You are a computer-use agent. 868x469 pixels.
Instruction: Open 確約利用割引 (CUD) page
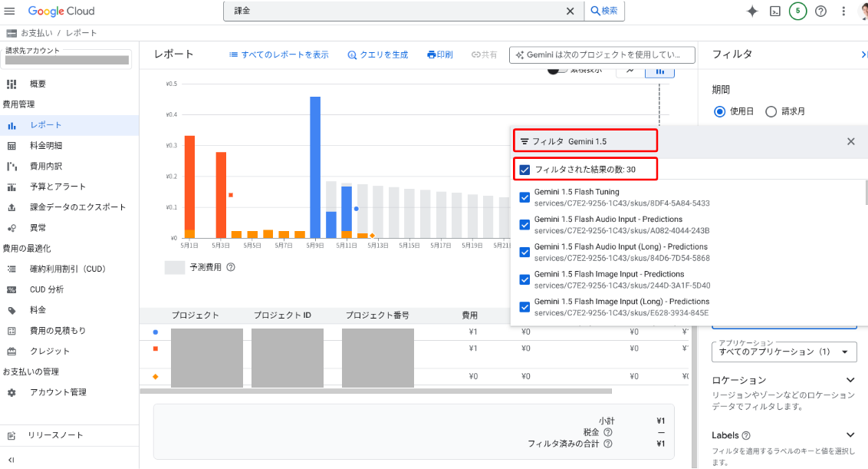click(69, 269)
